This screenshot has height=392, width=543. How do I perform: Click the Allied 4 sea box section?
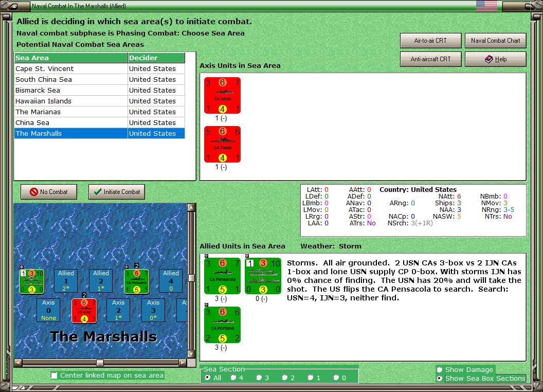click(x=171, y=281)
